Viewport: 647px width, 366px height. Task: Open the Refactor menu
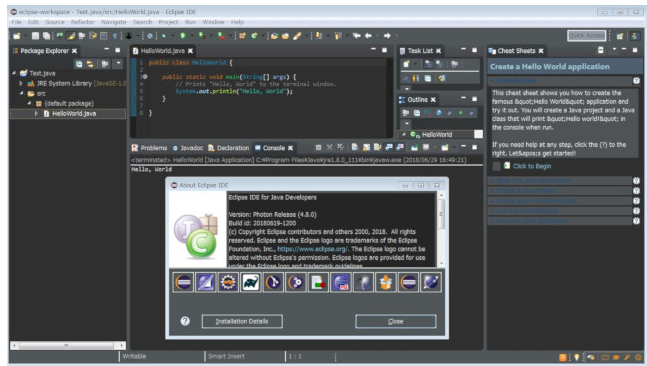click(83, 22)
